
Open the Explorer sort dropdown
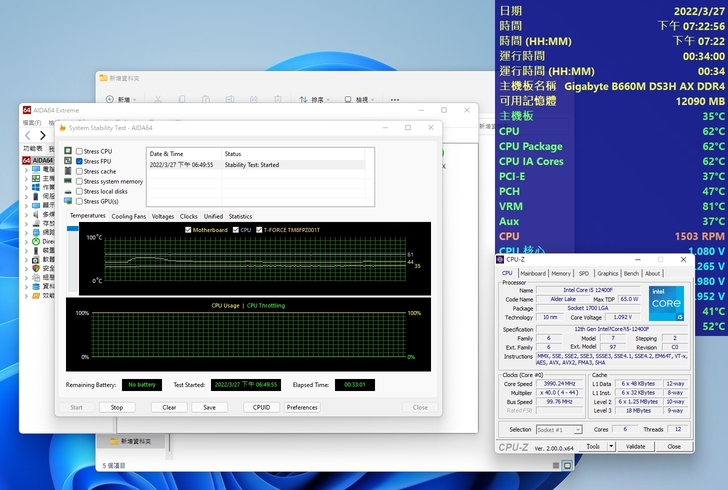pyautogui.click(x=316, y=100)
